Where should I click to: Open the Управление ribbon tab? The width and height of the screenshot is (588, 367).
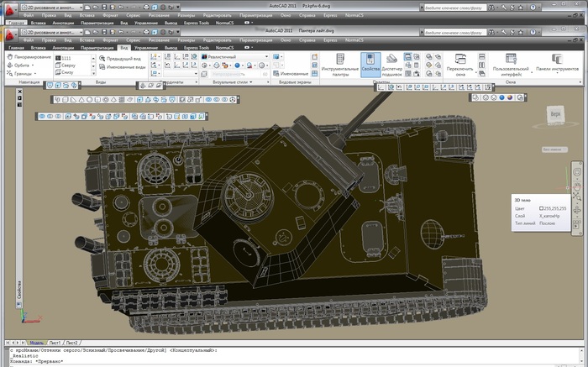pos(146,48)
